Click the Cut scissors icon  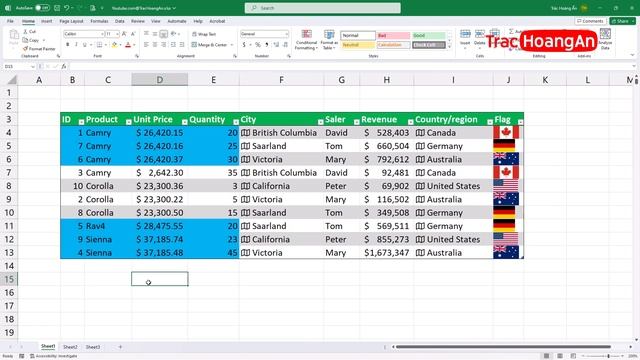click(26, 31)
